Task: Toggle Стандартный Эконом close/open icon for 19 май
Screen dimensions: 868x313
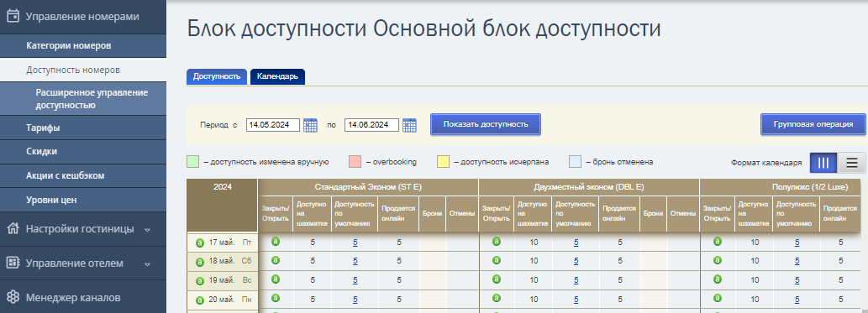Action: pos(276,279)
